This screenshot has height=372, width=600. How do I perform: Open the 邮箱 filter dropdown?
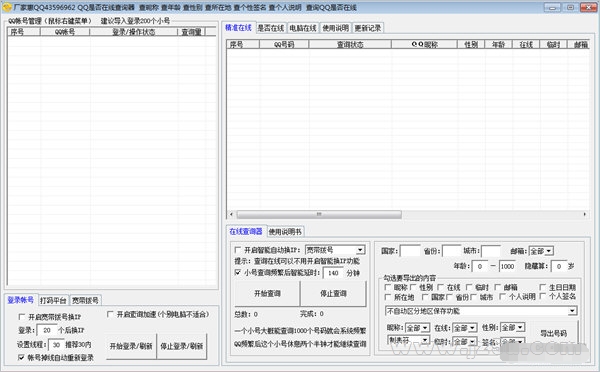click(541, 251)
